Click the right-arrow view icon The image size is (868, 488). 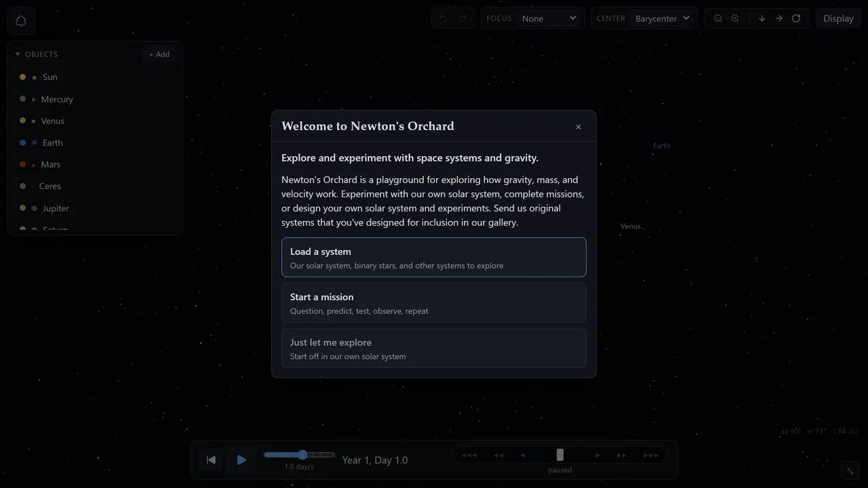click(x=779, y=18)
